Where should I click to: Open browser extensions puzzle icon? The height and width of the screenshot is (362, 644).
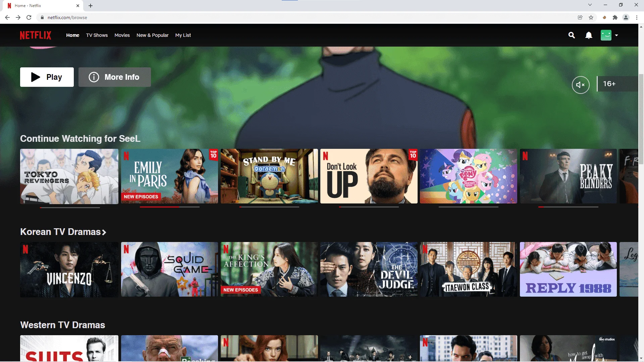[x=615, y=17]
